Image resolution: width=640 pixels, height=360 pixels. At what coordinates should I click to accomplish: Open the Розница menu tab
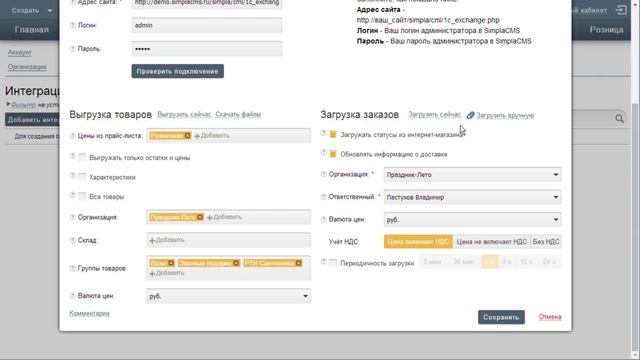point(606,30)
